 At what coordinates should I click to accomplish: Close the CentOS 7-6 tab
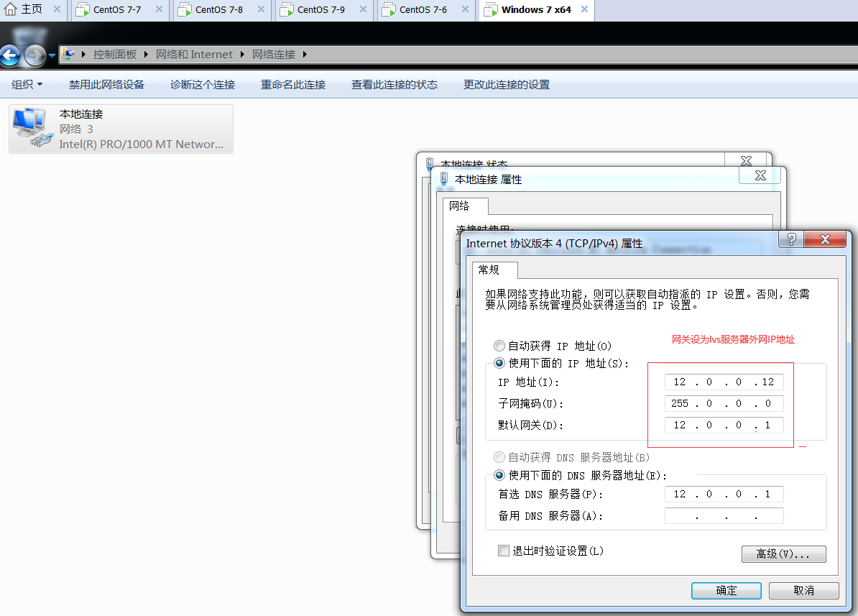(465, 9)
